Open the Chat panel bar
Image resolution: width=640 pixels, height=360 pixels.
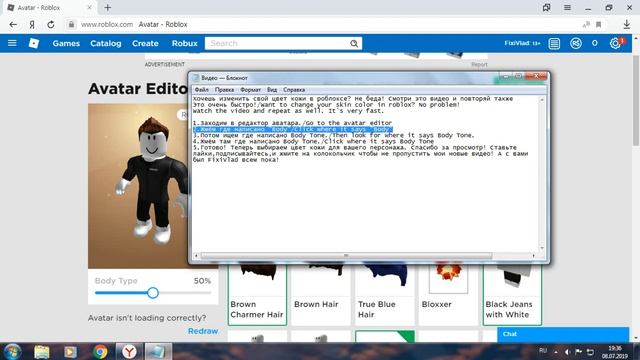[x=563, y=334]
